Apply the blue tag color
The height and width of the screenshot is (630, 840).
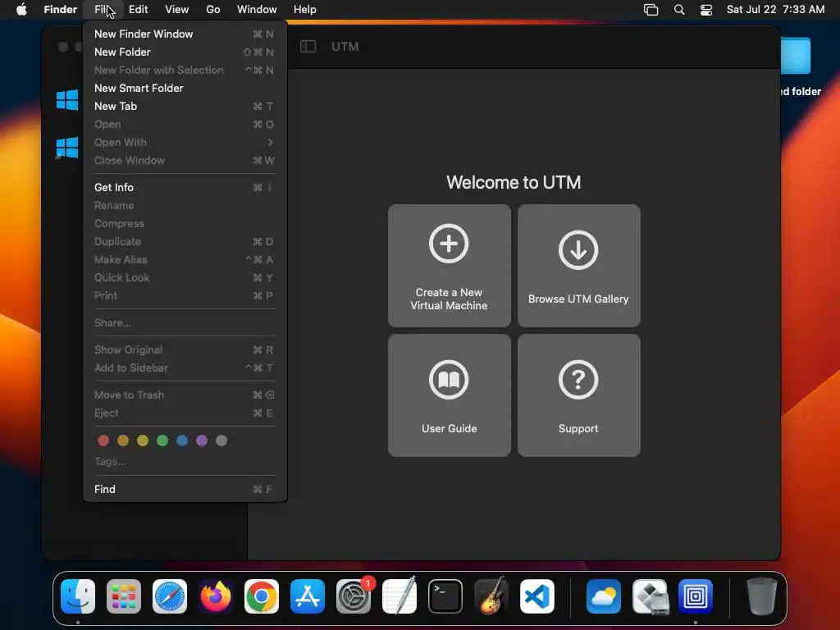pos(182,441)
